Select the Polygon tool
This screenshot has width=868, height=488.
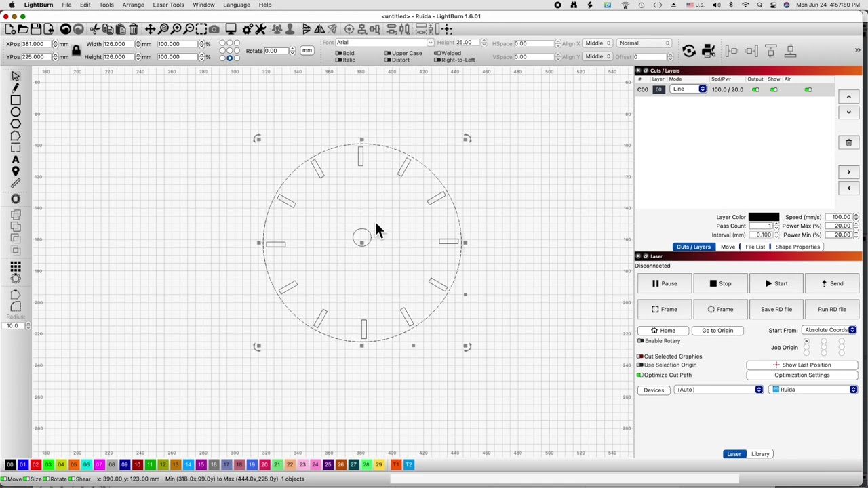click(x=16, y=125)
